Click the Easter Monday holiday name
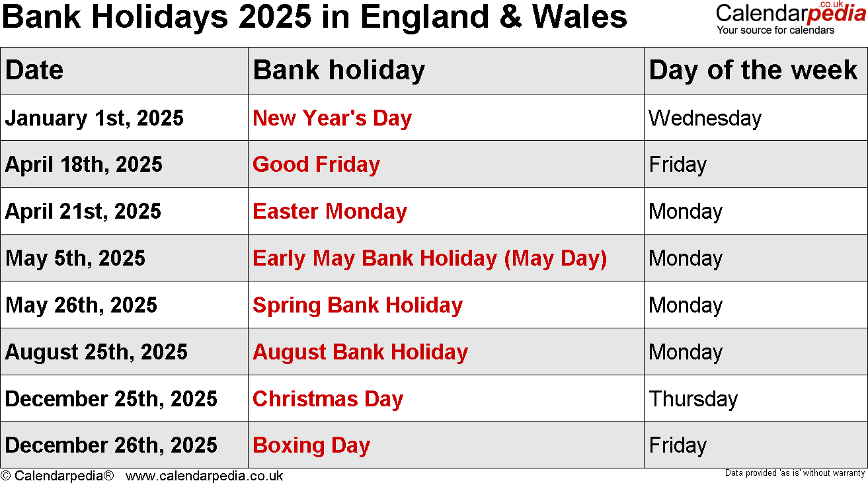Viewport: 868px width, 483px height. [x=329, y=211]
